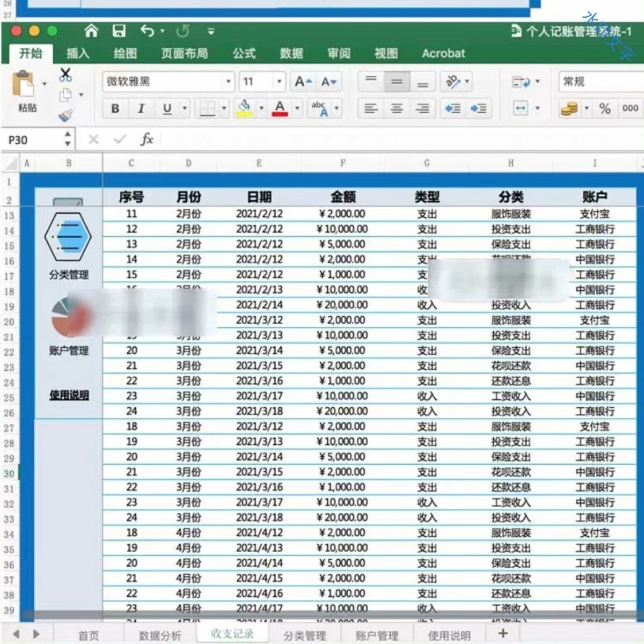Viewport: 644px width, 644px height.
Task: Switch to 插入 ribbon tab
Action: 78,53
